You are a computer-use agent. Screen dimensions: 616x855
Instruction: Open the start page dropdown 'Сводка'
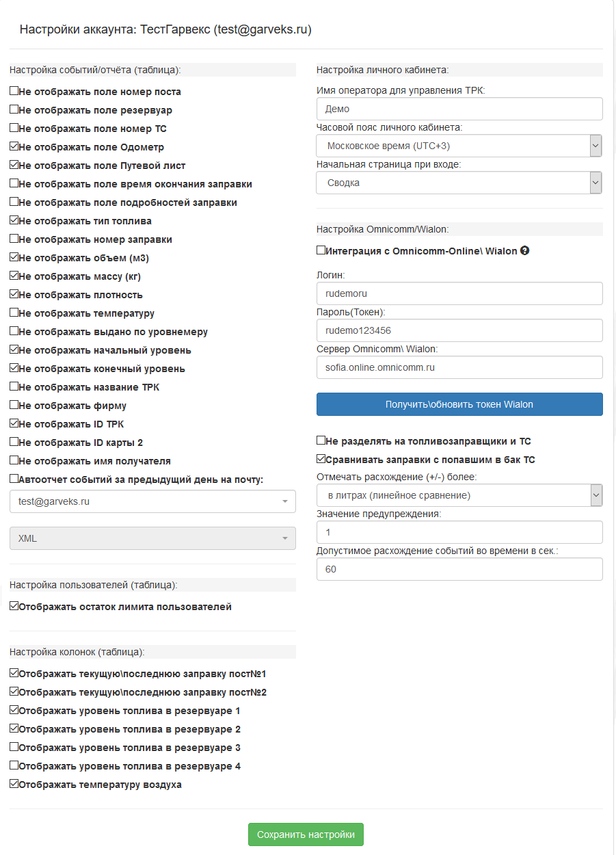(x=459, y=183)
